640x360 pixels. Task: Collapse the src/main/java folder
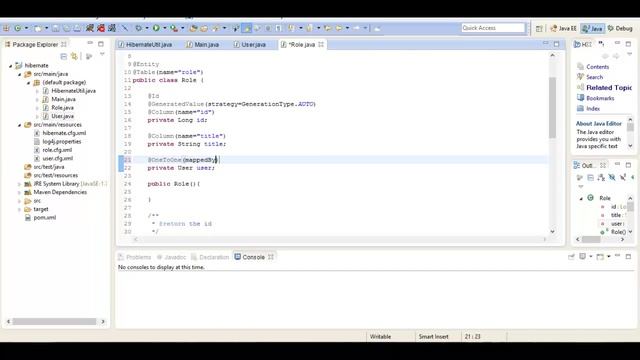19,74
